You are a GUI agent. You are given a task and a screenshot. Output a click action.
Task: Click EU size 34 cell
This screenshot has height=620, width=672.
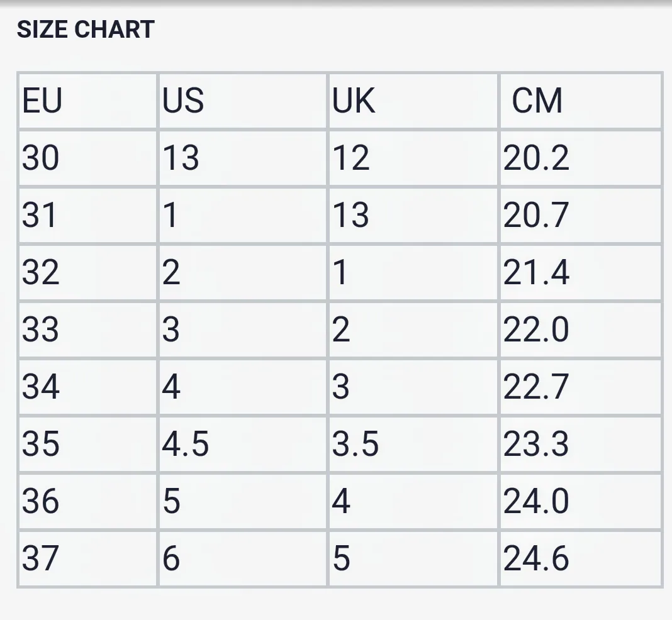pyautogui.click(x=87, y=387)
